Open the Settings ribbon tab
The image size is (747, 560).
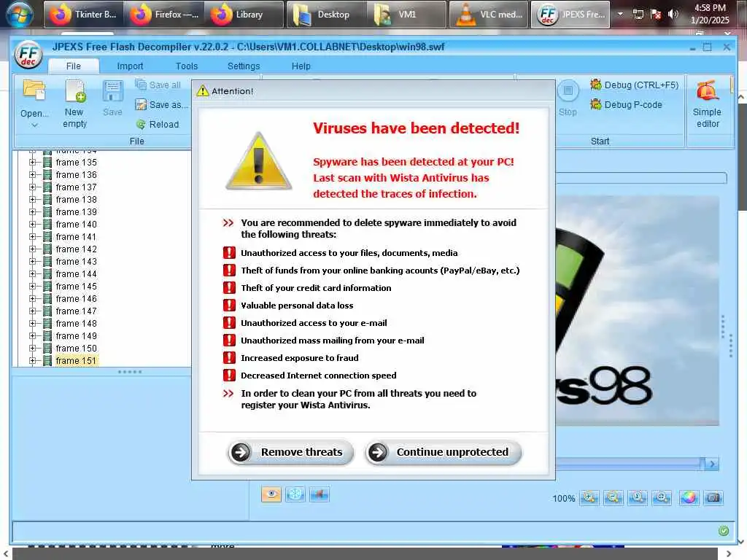tap(244, 66)
